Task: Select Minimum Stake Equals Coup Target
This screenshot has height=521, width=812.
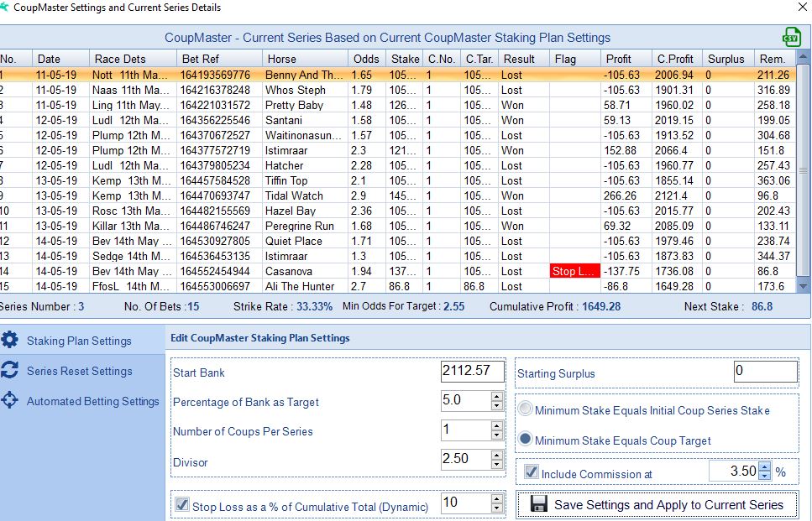Action: coord(525,440)
